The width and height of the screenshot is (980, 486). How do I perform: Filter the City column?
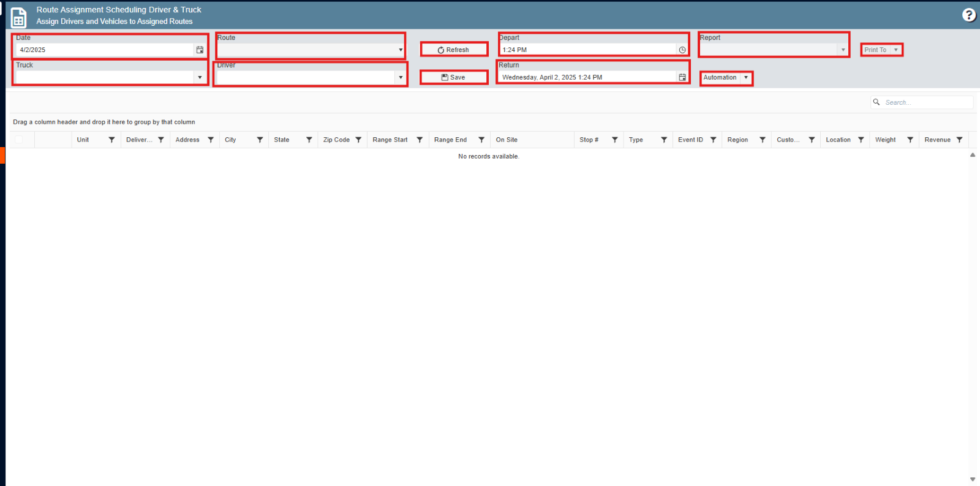coord(260,140)
